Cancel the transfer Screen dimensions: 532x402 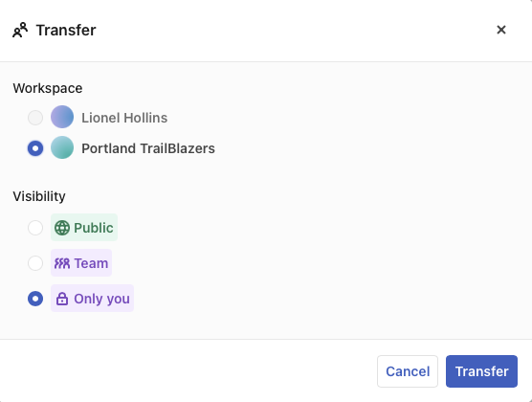pyautogui.click(x=408, y=371)
